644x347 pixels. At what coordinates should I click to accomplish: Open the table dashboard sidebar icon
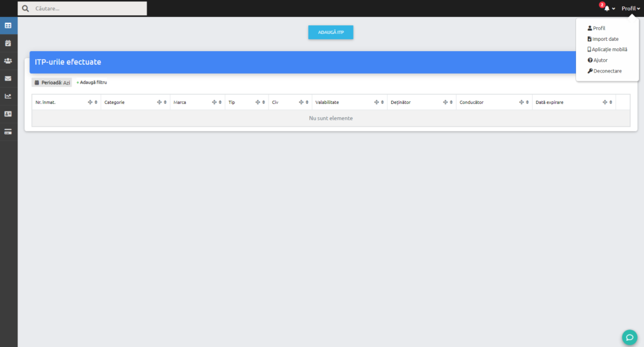tap(8, 25)
